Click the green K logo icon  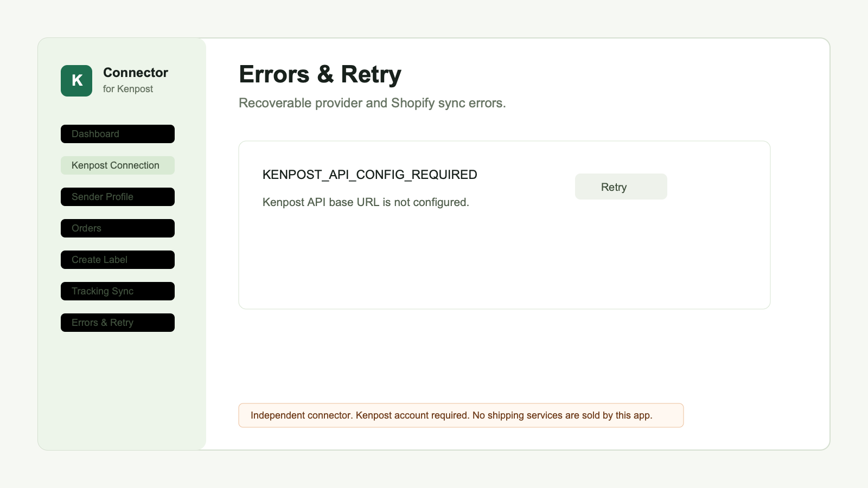coord(76,81)
